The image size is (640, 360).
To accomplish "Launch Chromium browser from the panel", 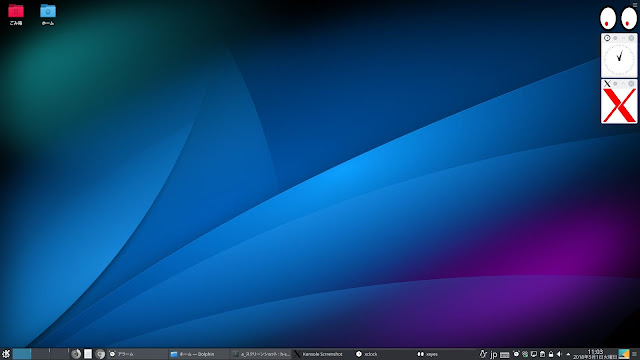I will 100,354.
